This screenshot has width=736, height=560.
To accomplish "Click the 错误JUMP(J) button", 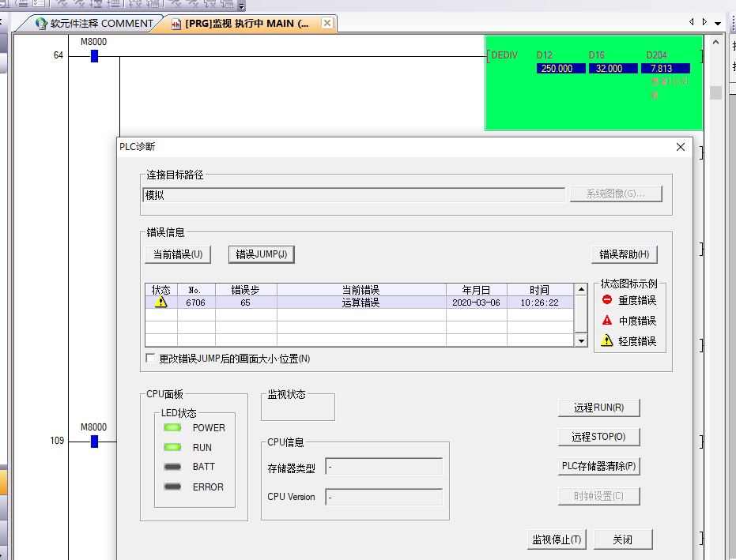I will (261, 254).
